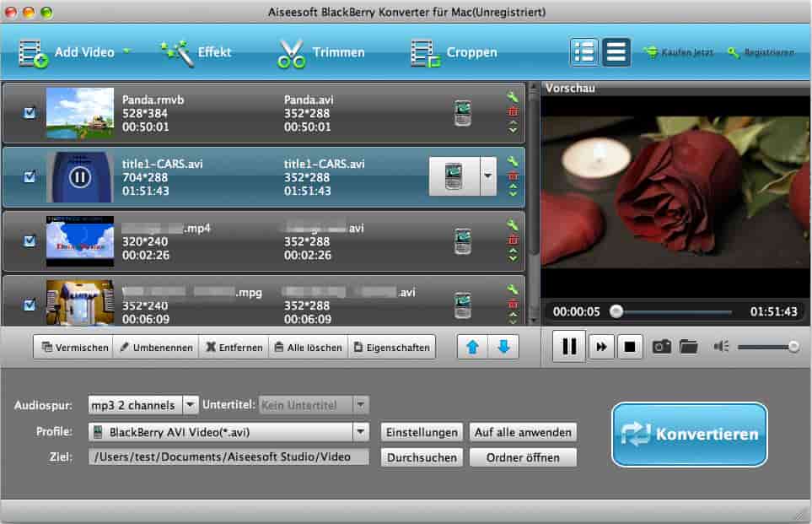Click the Entfernen button
This screenshot has height=524, width=812.
coord(234,348)
